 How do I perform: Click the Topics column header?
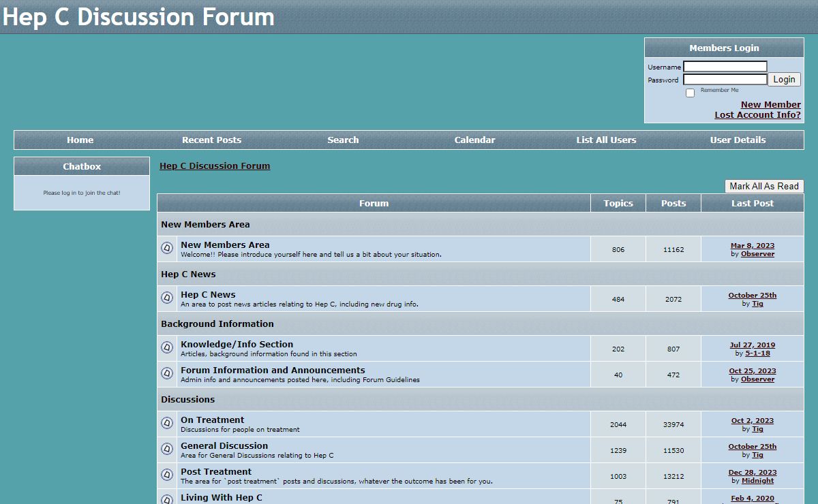click(x=618, y=203)
